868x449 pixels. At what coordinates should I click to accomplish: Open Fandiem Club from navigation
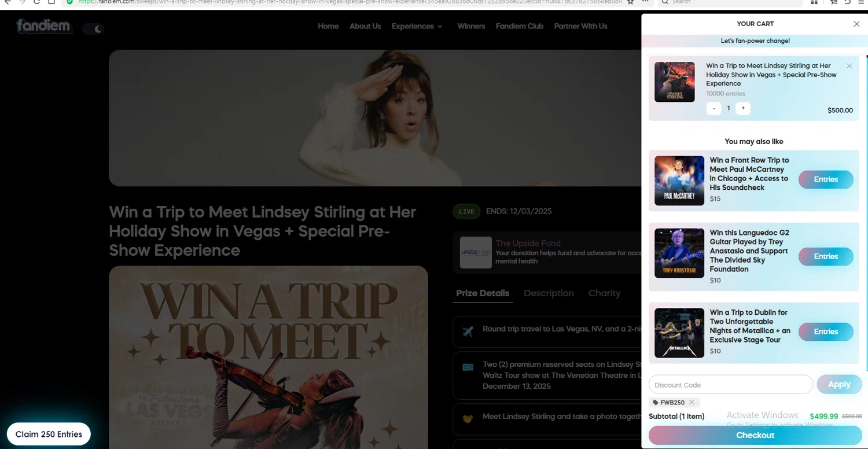click(x=519, y=26)
